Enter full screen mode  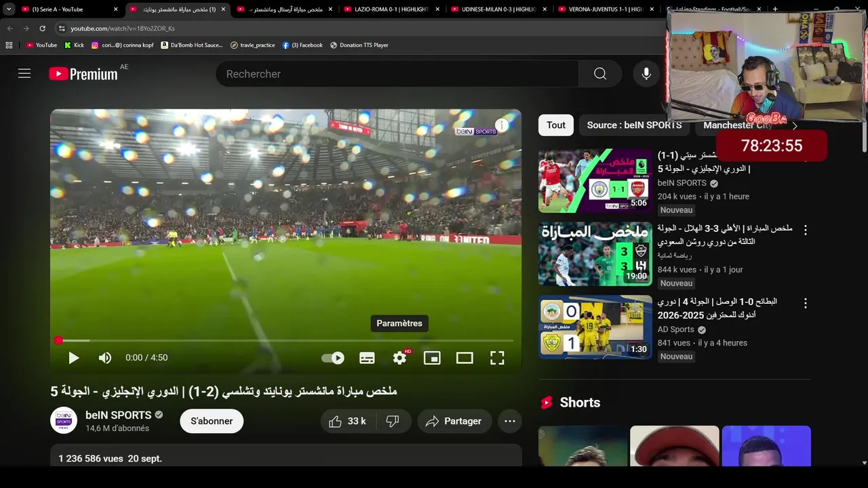[497, 358]
